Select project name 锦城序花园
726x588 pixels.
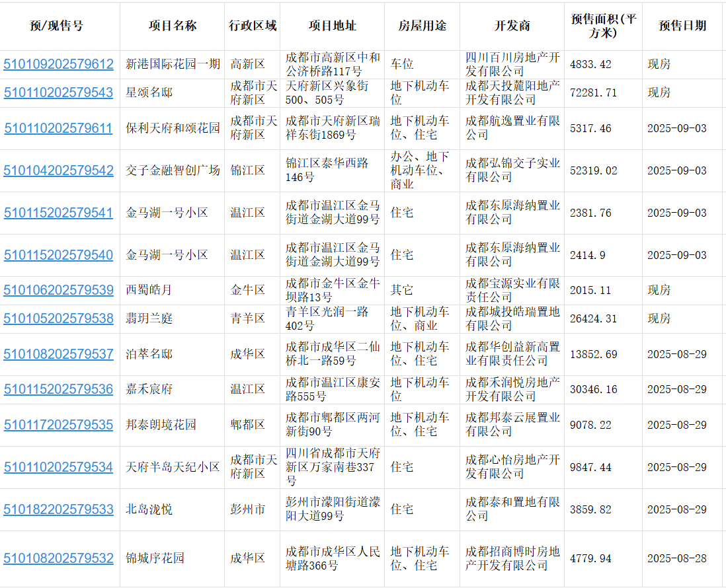pyautogui.click(x=155, y=558)
